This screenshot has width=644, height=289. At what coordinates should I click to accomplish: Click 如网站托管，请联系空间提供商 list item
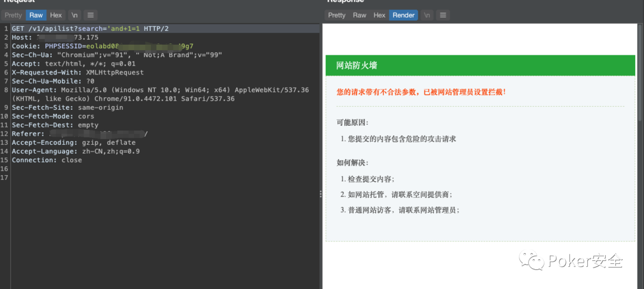(x=401, y=195)
